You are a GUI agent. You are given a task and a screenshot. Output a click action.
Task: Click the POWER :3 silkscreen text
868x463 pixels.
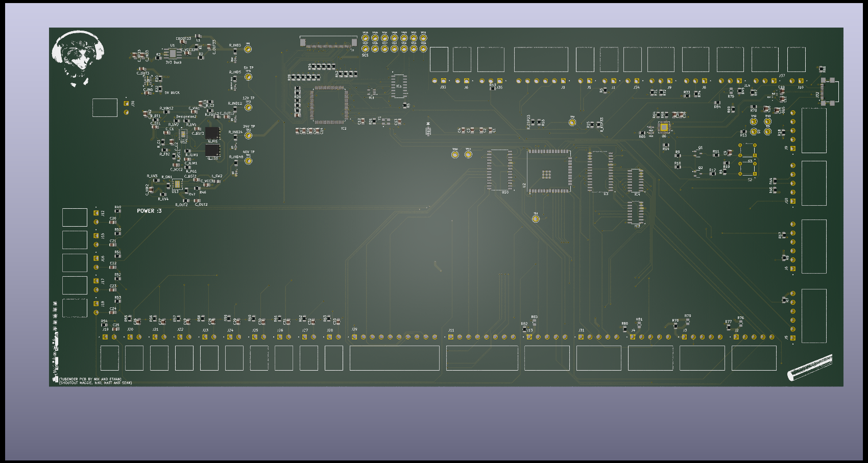tap(149, 211)
